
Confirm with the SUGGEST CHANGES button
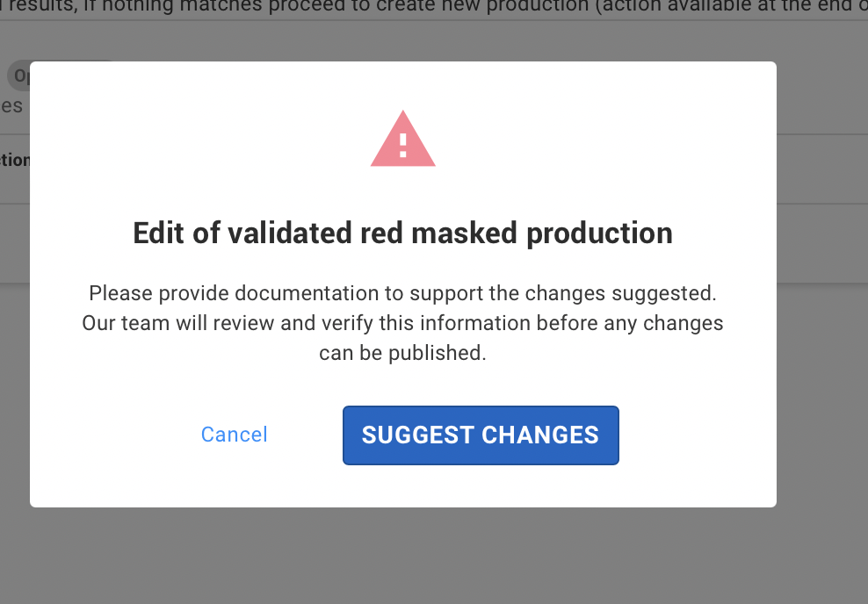pyautogui.click(x=481, y=435)
